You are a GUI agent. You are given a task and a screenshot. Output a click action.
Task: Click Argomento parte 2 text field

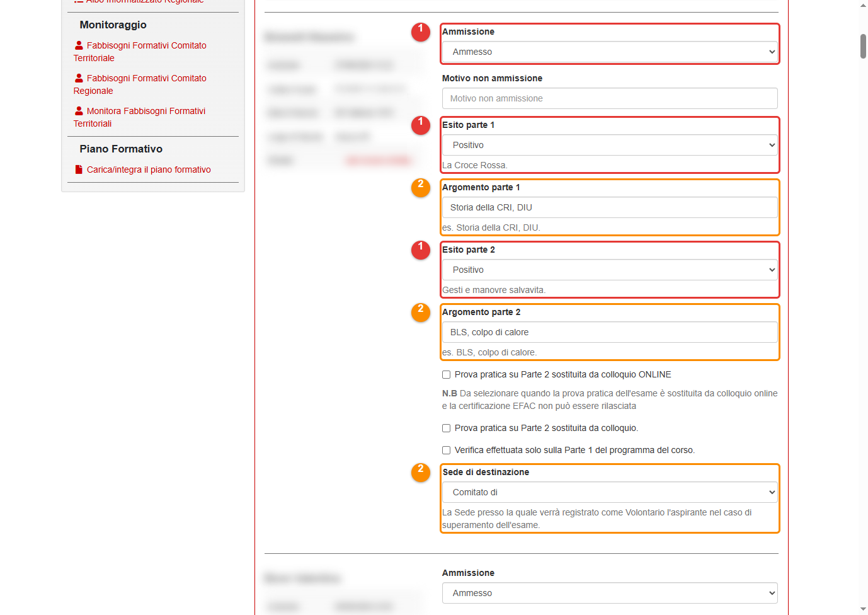pyautogui.click(x=610, y=332)
